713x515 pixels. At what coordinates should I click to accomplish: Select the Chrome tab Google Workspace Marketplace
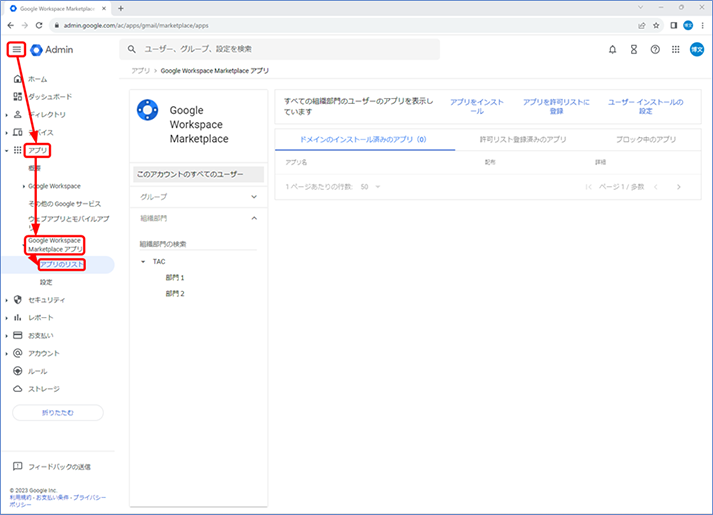57,9
